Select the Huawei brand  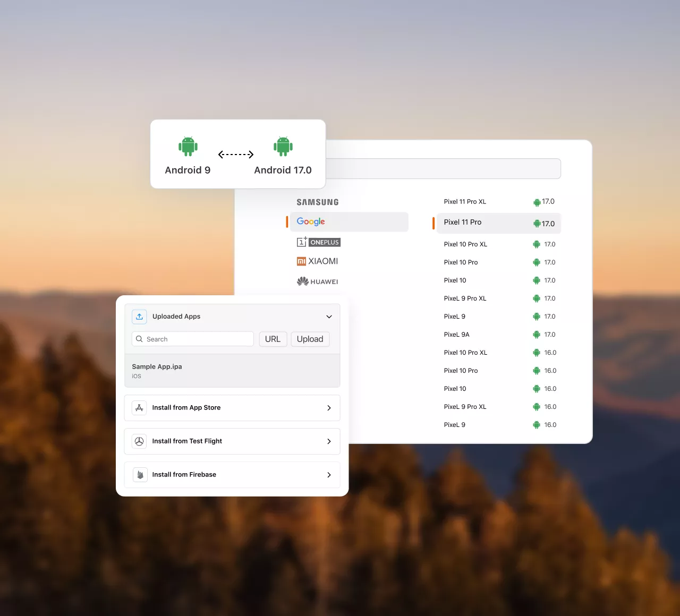tap(317, 281)
